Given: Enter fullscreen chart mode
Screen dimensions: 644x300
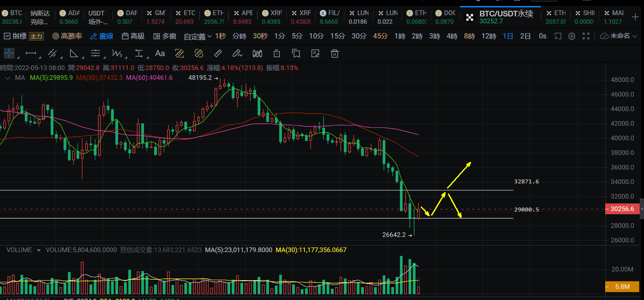Looking at the screenshot, I should [586, 36].
